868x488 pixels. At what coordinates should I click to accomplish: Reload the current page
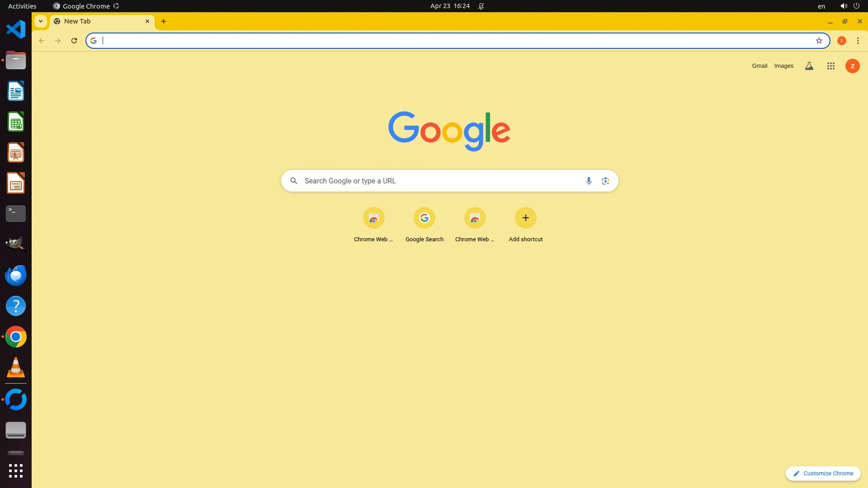point(74,41)
